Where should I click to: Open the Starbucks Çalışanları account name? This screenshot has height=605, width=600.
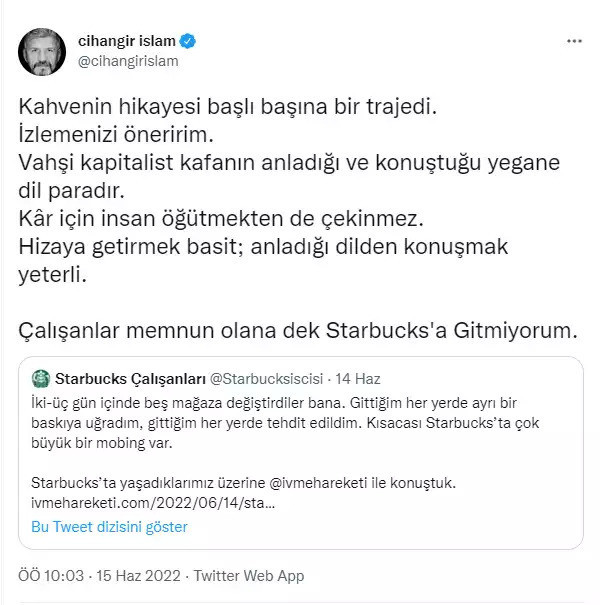pyautogui.click(x=130, y=379)
